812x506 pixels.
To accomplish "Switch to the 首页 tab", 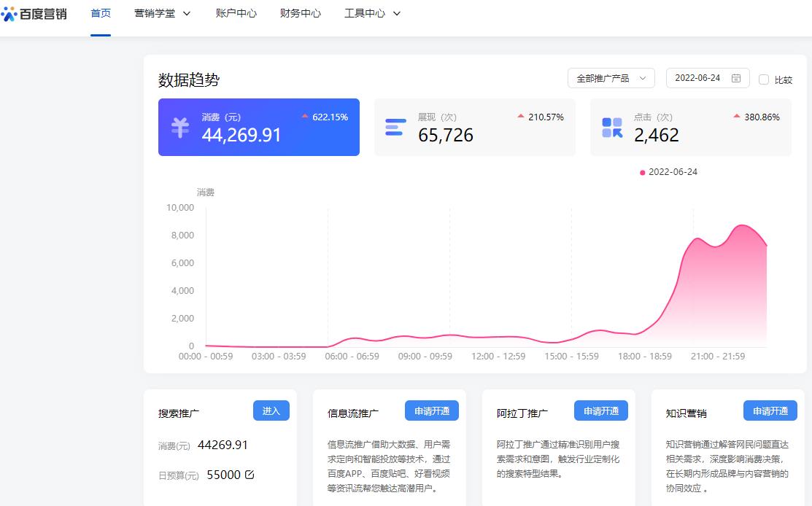I will pos(100,12).
